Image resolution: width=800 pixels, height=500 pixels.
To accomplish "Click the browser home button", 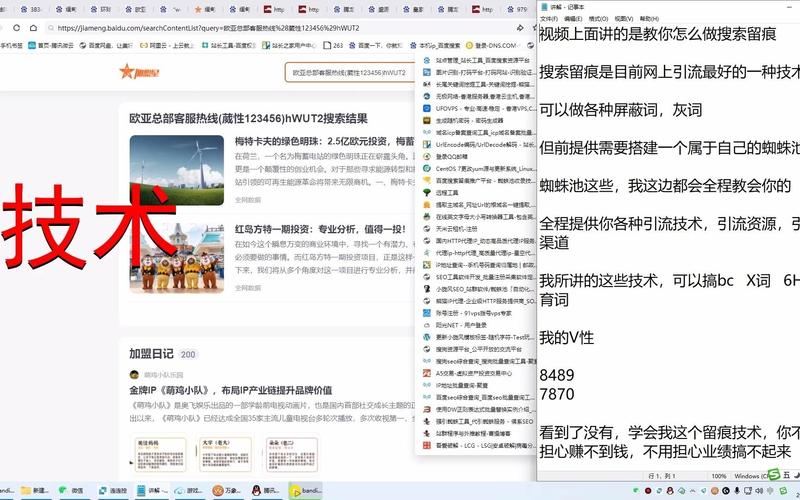I will (x=33, y=28).
